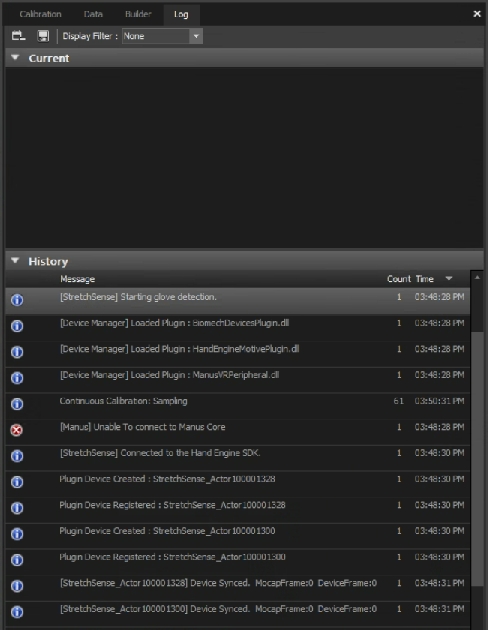Click info icon beside Connected to Hand Engine SDK
The height and width of the screenshot is (630, 489).
(17, 456)
